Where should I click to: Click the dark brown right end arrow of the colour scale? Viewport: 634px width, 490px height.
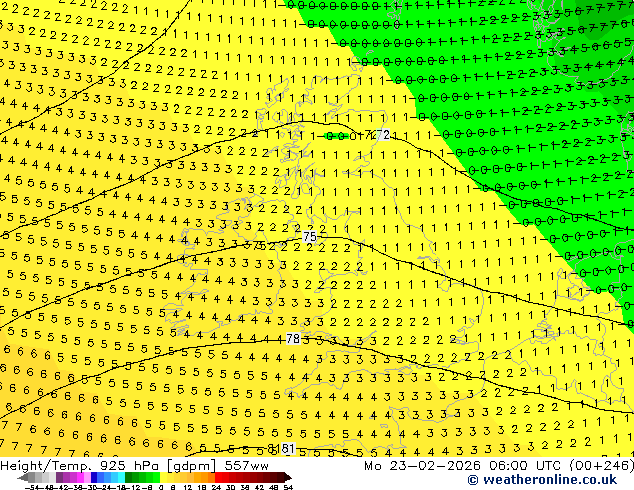tap(288, 477)
